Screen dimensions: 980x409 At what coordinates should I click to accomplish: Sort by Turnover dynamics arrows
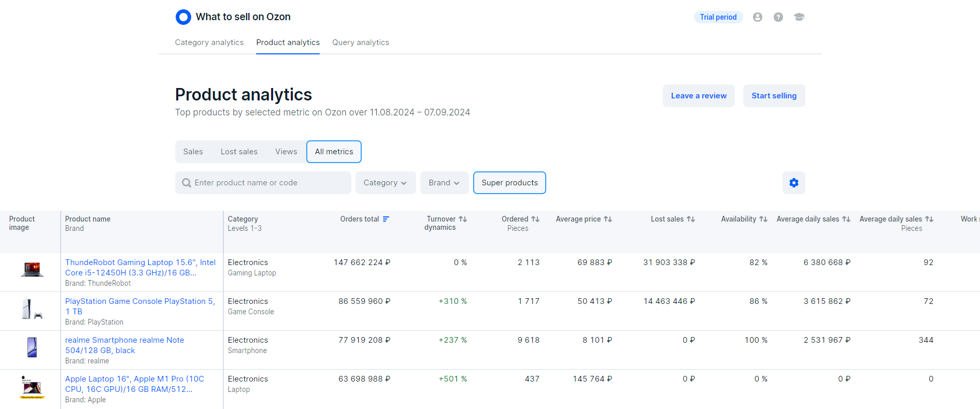(463, 219)
